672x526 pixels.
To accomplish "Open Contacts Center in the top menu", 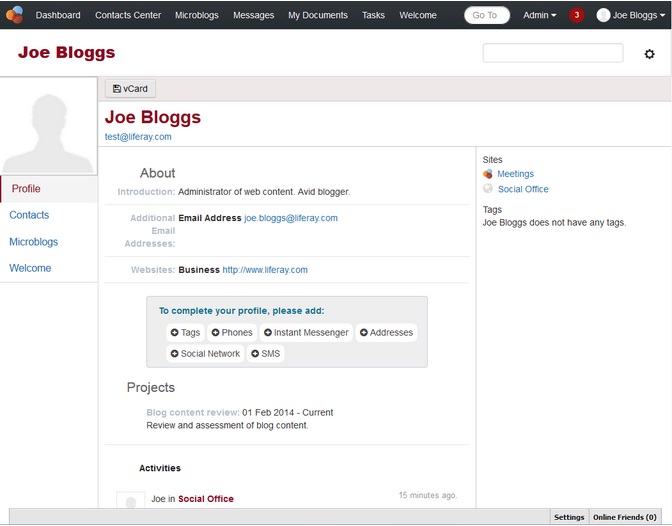I will [x=128, y=15].
